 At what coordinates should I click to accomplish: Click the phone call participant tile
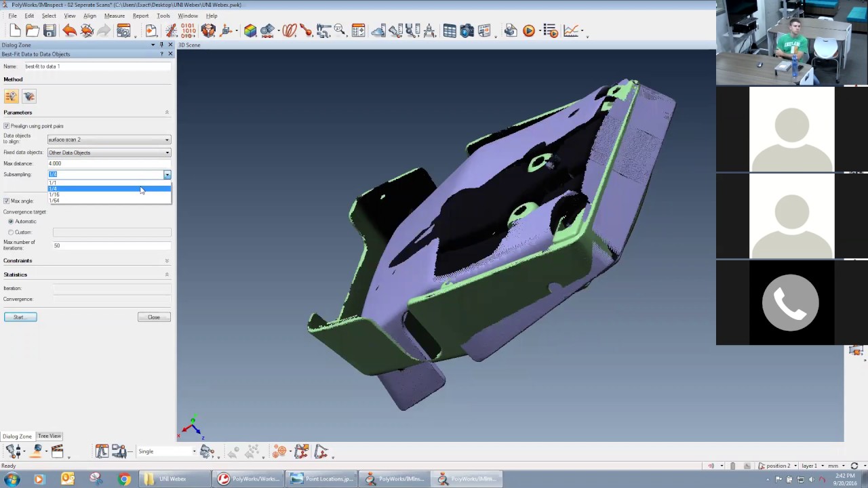[791, 302]
